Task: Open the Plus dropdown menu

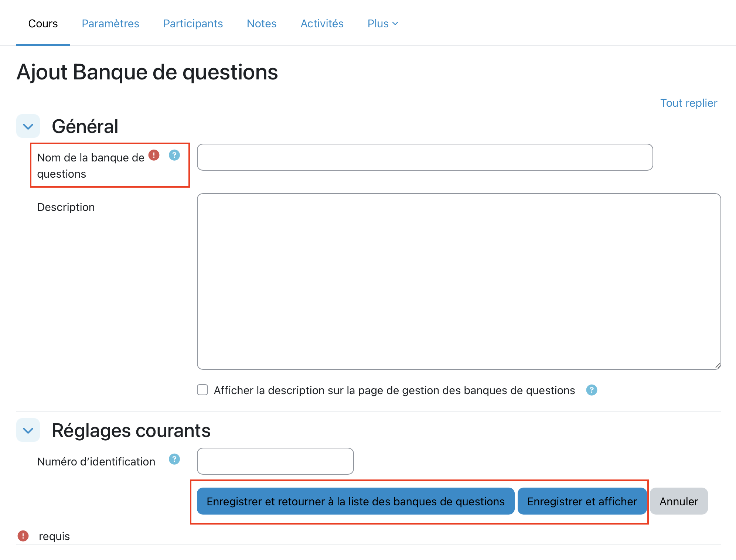Action: pyautogui.click(x=382, y=24)
